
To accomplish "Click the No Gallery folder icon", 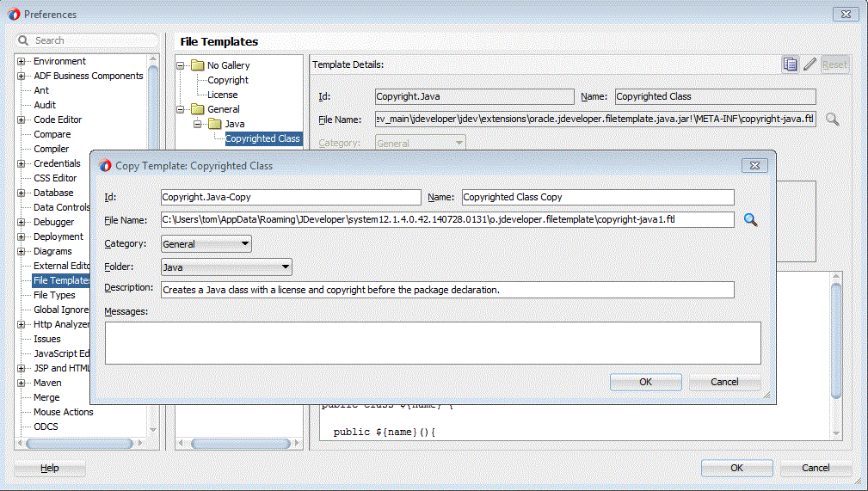I will (x=198, y=65).
